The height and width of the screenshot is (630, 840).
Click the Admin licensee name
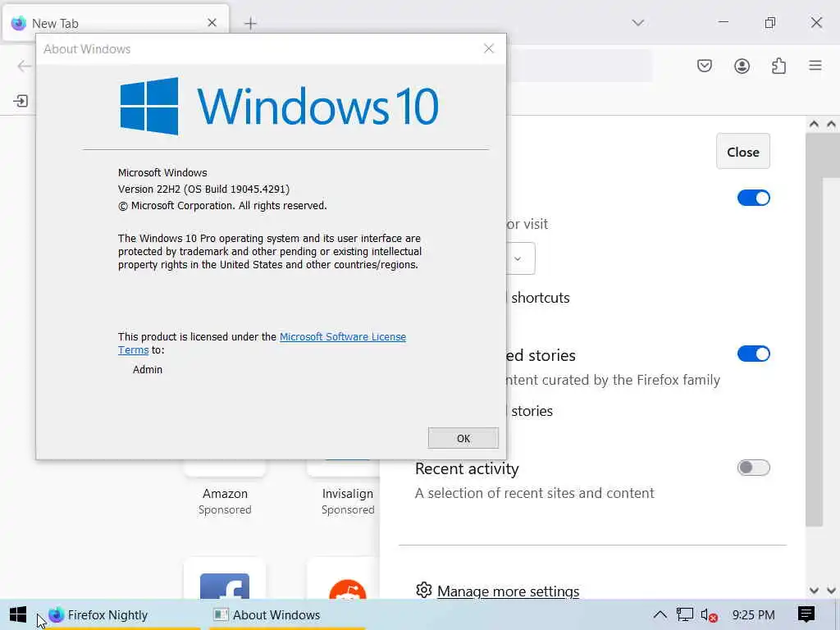coord(148,370)
